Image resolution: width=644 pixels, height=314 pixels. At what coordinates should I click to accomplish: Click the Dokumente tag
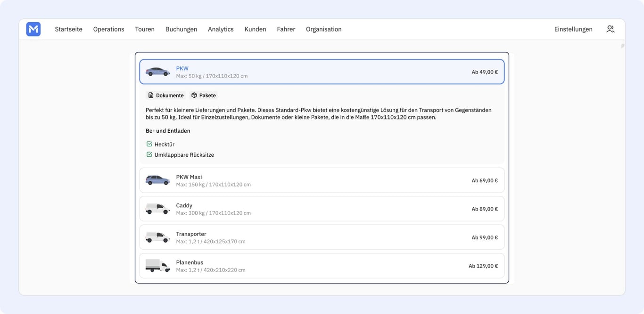pos(165,95)
